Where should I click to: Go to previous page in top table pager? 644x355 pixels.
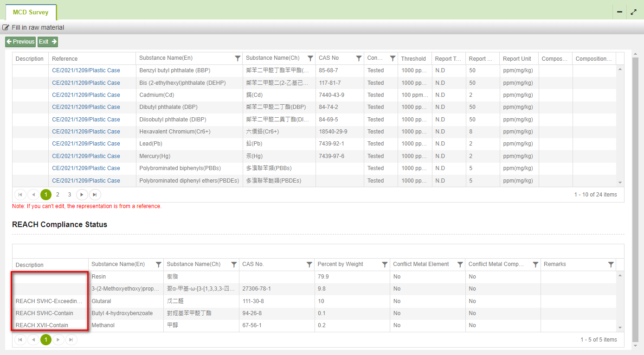[33, 195]
